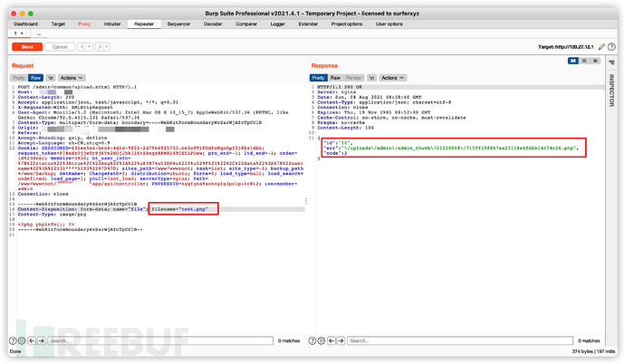Viewport: 625px width, 364px height.
Task: Switch request view to Pretty
Action: point(19,78)
